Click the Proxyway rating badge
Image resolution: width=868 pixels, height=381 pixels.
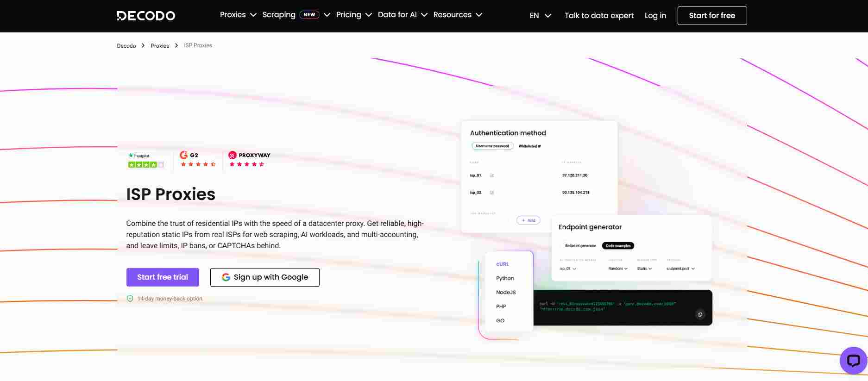click(249, 160)
